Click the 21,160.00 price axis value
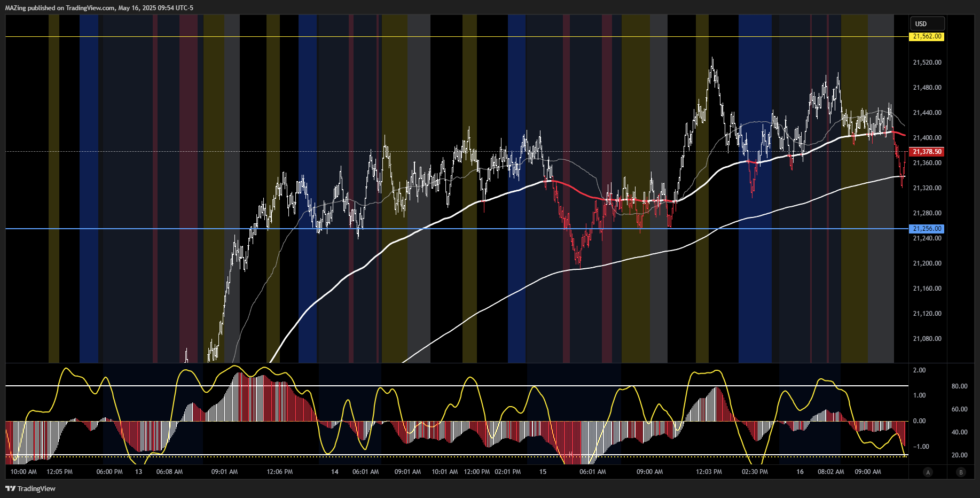Image resolution: width=980 pixels, height=498 pixels. click(x=927, y=289)
